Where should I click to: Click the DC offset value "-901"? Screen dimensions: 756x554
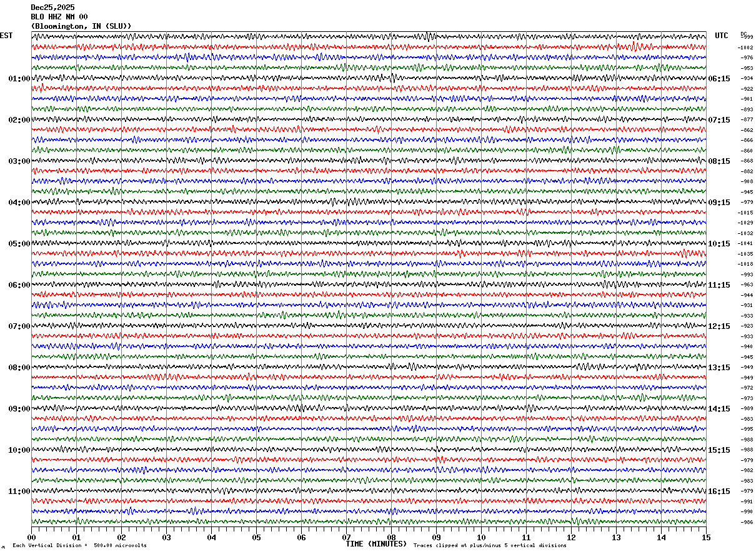pos(747,99)
